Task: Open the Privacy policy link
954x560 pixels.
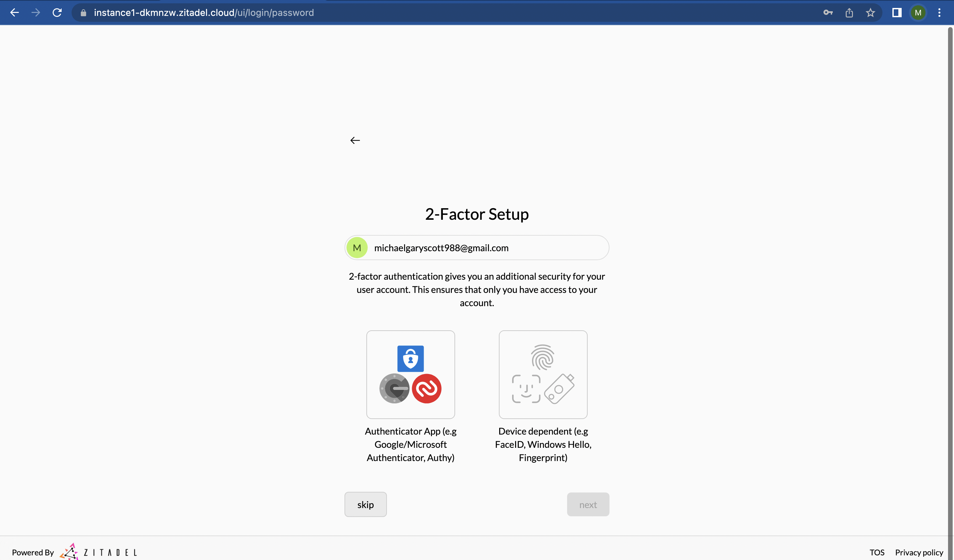Action: [919, 552]
